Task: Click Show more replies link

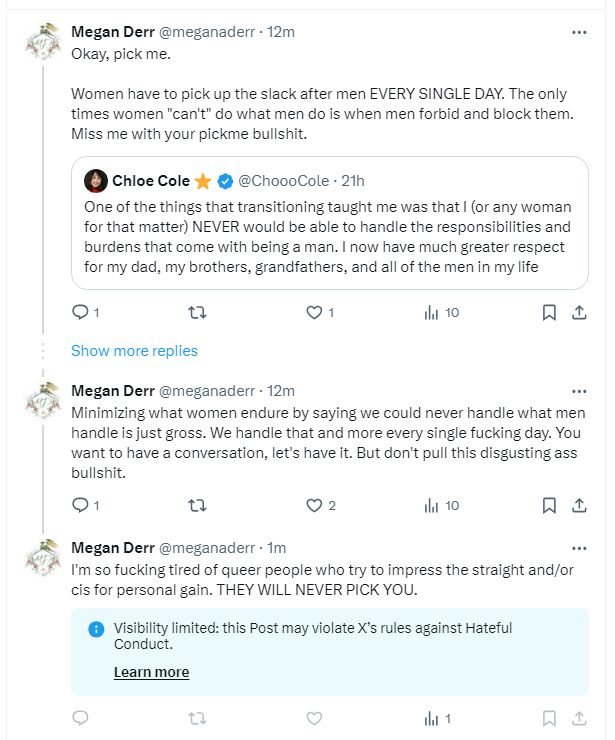Action: click(134, 351)
